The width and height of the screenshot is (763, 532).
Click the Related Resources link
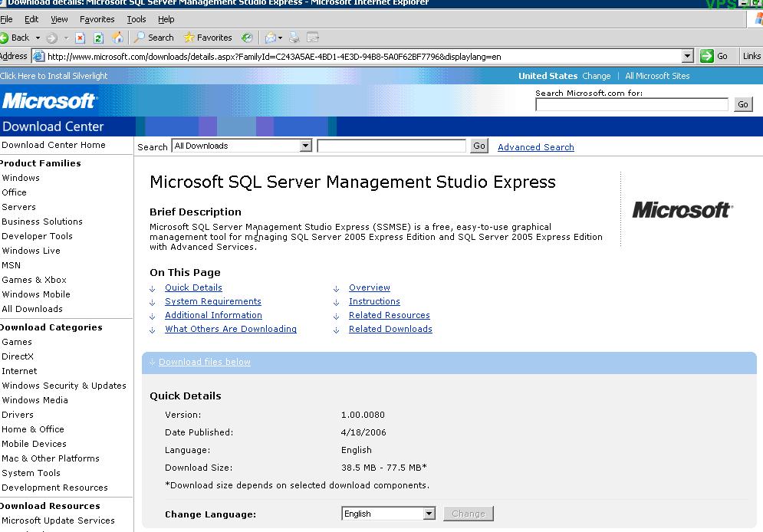coord(390,315)
